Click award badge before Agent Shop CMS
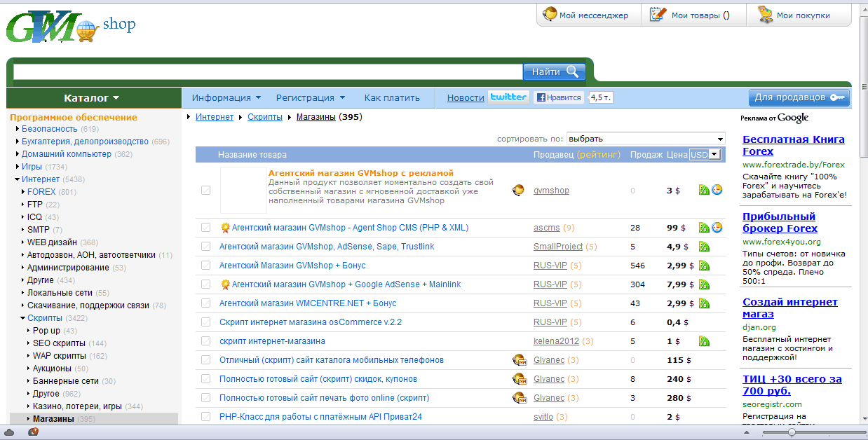 click(225, 228)
